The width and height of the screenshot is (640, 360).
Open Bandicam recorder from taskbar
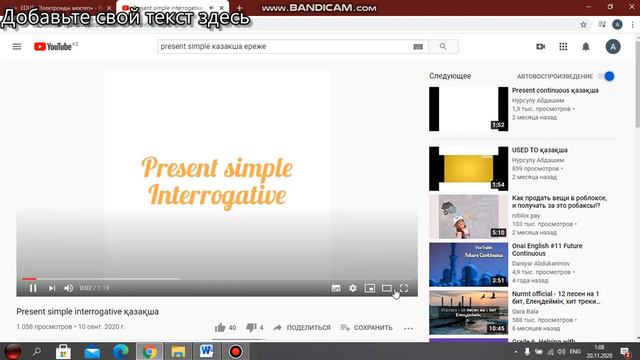coord(236,351)
